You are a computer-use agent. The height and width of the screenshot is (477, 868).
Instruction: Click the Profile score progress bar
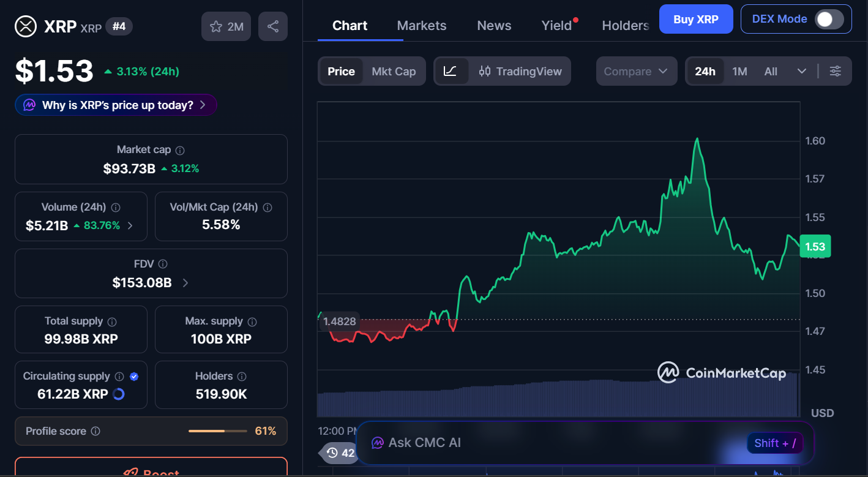click(x=217, y=430)
